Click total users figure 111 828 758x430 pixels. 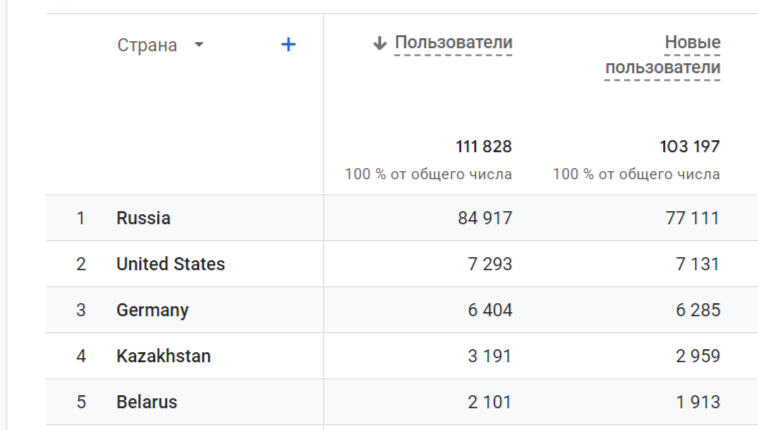click(x=484, y=147)
